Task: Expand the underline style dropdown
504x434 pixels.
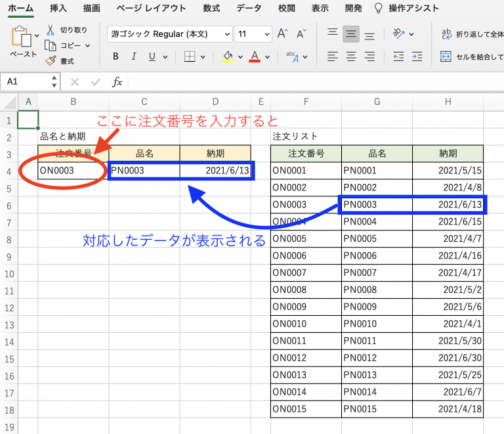Action: [x=165, y=57]
